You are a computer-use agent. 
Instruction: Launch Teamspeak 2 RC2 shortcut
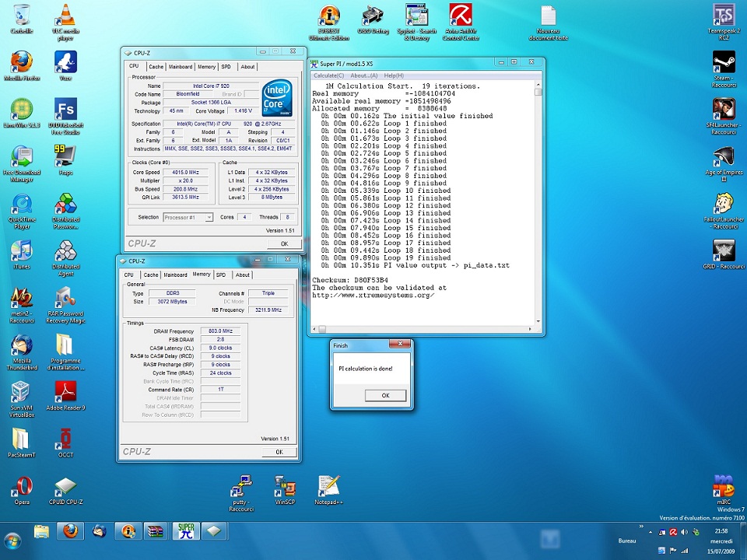click(724, 22)
